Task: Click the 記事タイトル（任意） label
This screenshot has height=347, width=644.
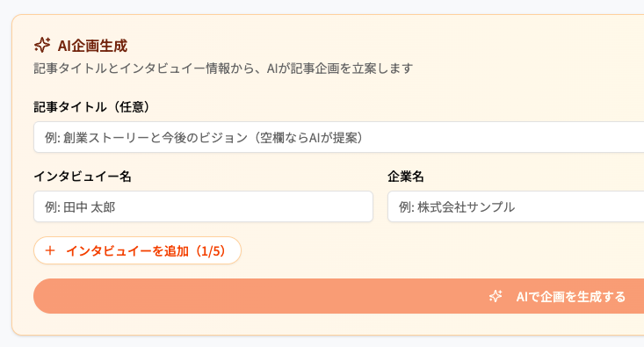Action: tap(91, 107)
